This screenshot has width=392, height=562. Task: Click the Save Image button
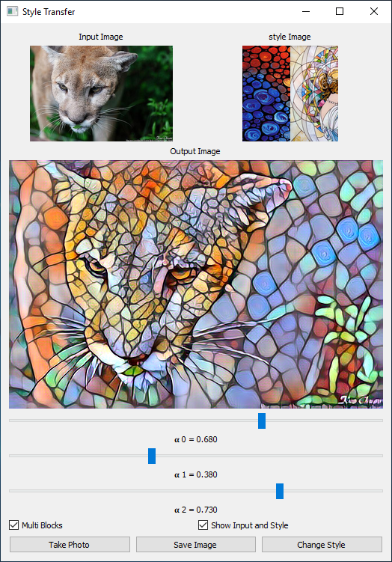[x=196, y=545]
